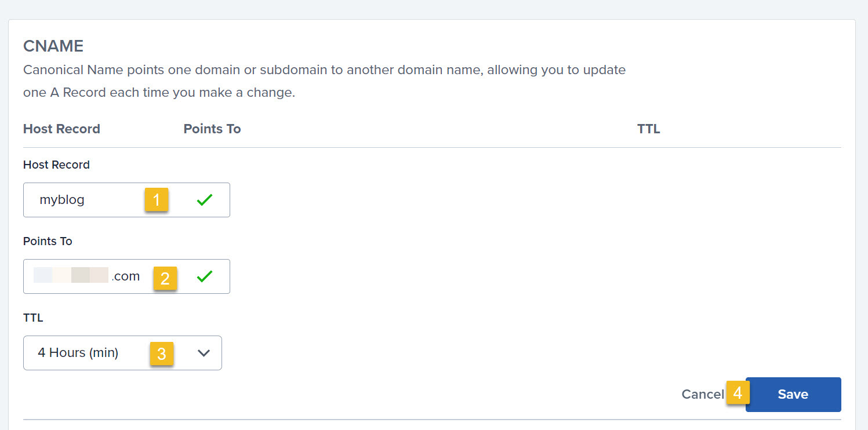Click the Points To label above the input
Viewport: 868px width, 430px height.
pyautogui.click(x=48, y=241)
